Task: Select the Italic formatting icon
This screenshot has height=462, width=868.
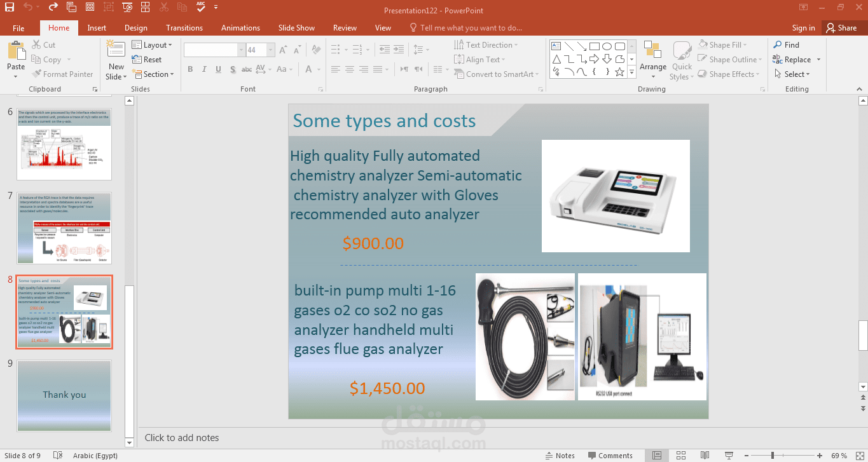Action: tap(203, 69)
